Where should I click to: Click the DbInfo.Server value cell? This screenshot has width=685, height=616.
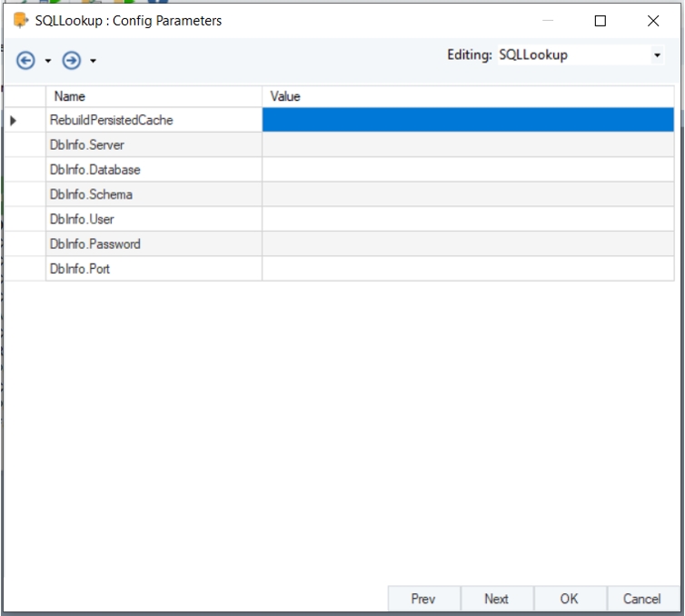point(468,144)
